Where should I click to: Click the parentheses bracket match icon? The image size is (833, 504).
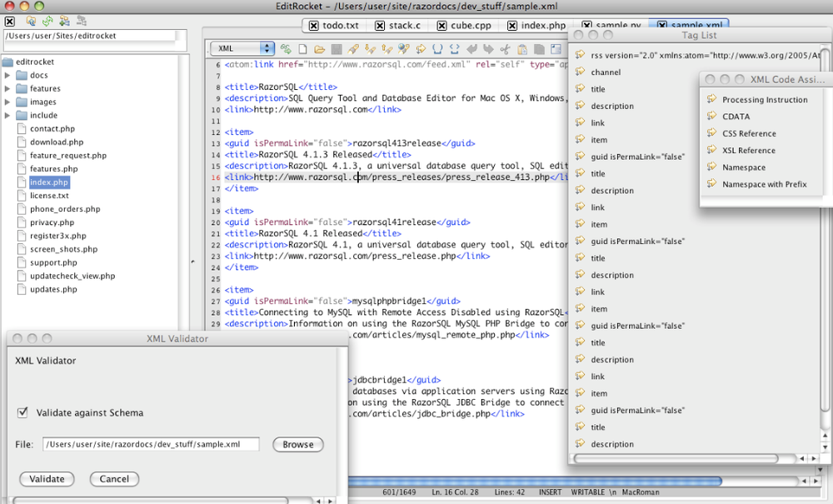(x=437, y=49)
